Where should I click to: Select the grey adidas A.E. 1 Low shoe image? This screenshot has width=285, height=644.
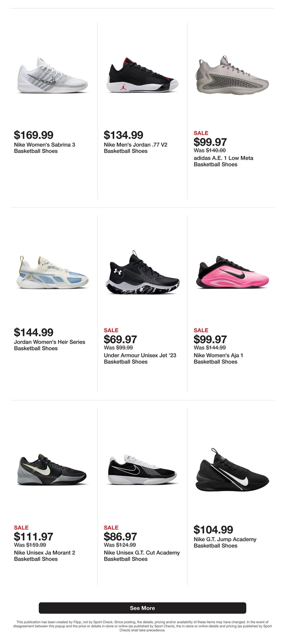tap(232, 75)
